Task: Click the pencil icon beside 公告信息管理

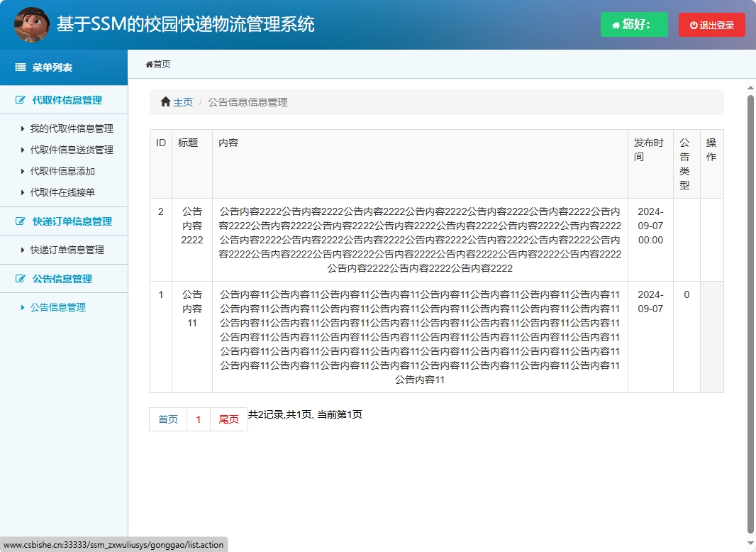Action: coord(19,279)
